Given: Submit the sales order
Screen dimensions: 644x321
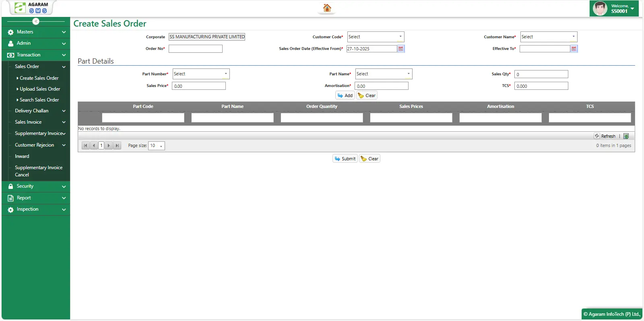Looking at the screenshot, I should 345,159.
